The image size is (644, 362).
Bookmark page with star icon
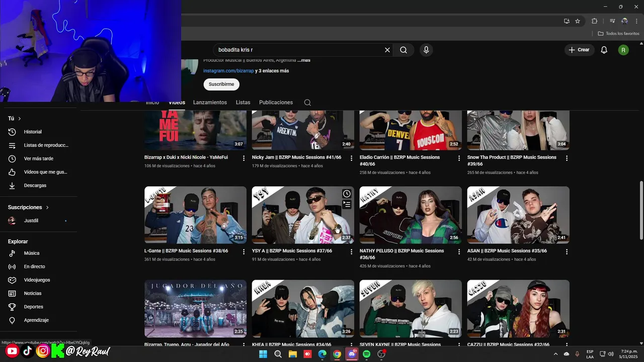pyautogui.click(x=578, y=21)
